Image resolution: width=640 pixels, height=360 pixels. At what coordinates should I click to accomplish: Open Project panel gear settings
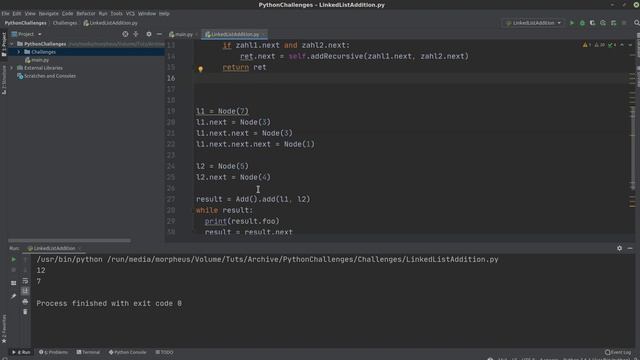tap(149, 34)
